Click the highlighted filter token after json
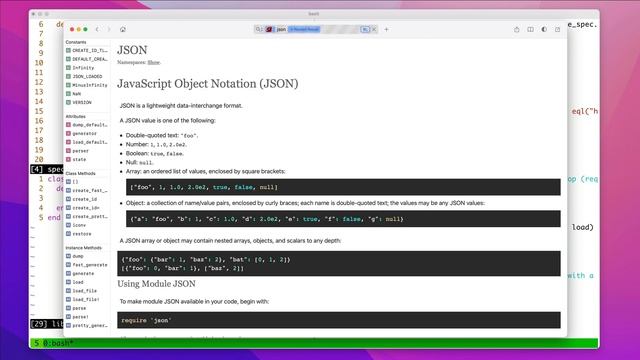 click(304, 29)
